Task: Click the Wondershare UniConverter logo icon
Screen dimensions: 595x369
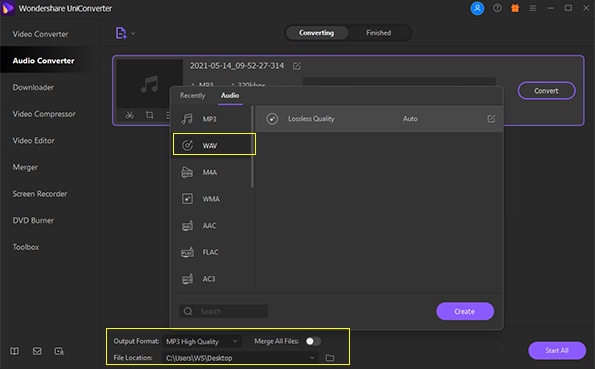Action: (8, 8)
